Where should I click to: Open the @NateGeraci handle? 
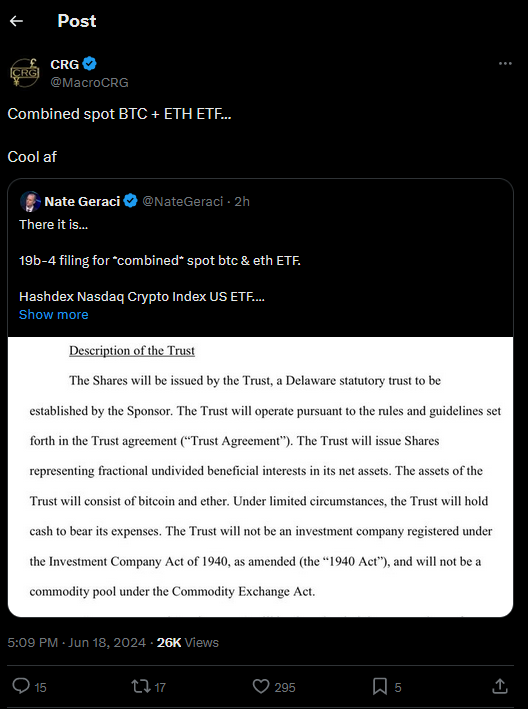tap(183, 201)
